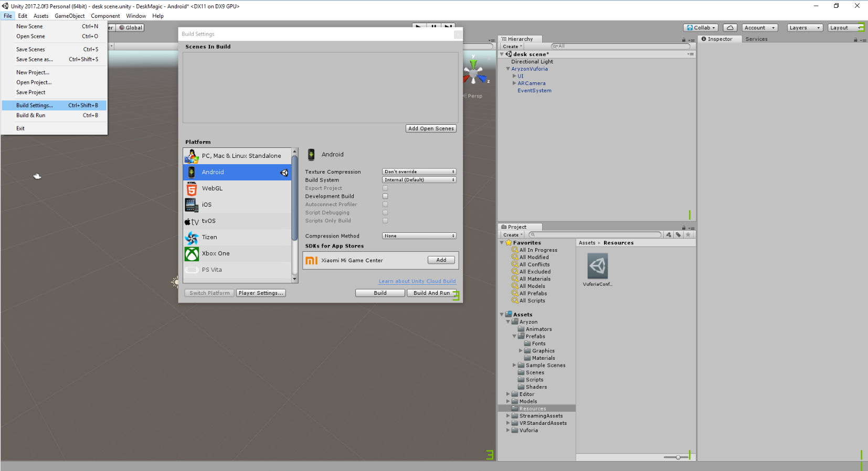Select the PS Vita platform icon

(192, 270)
